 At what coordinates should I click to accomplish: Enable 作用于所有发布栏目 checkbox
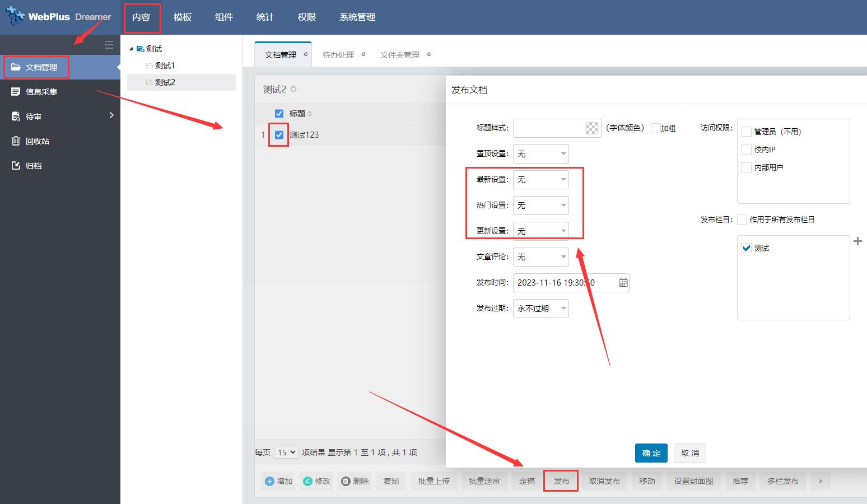[x=742, y=220]
